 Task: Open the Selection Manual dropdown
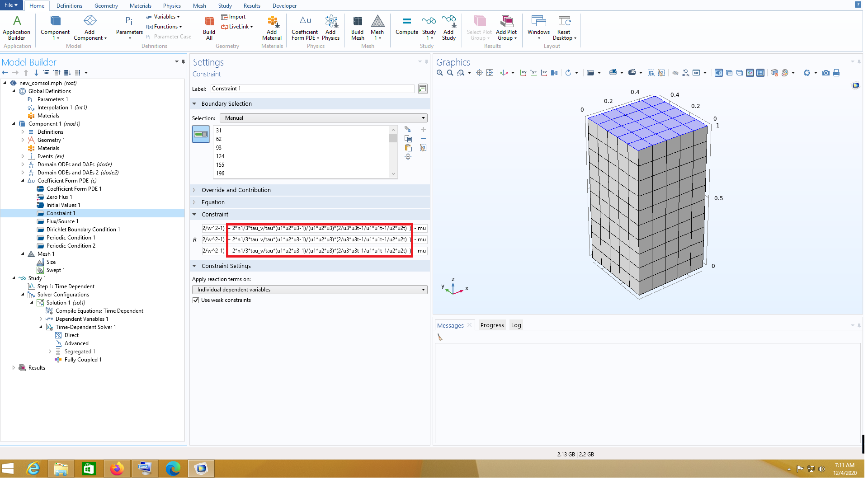coord(323,118)
